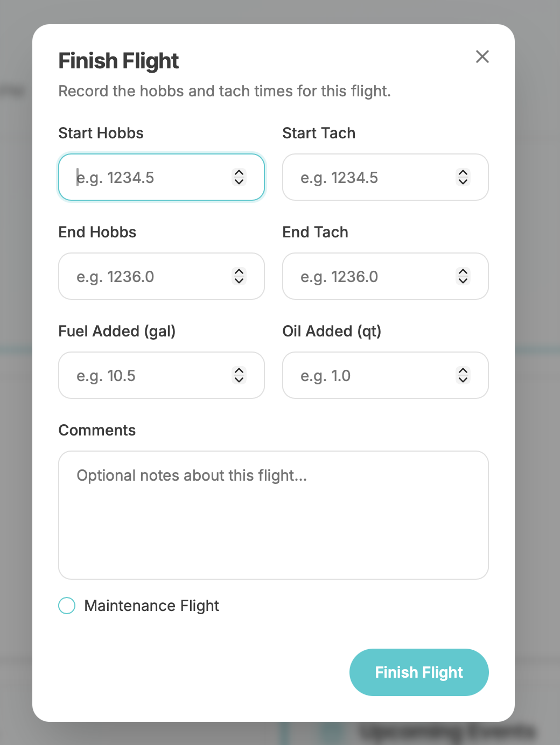560x745 pixels.
Task: Click the Comments notes text area
Action: pyautogui.click(x=273, y=515)
